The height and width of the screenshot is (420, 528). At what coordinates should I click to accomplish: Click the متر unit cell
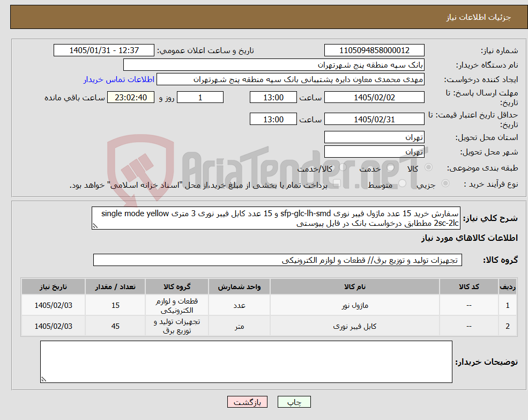(x=239, y=326)
